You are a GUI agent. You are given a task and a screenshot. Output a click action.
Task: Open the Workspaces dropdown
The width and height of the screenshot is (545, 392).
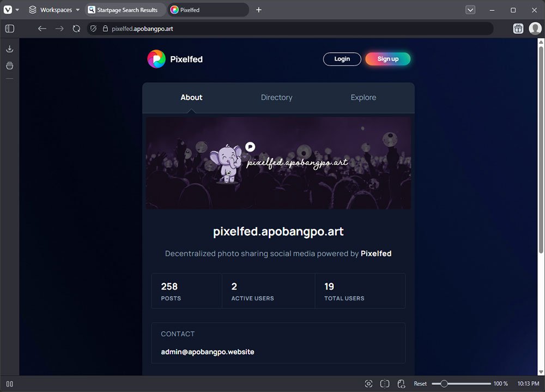[x=54, y=9]
